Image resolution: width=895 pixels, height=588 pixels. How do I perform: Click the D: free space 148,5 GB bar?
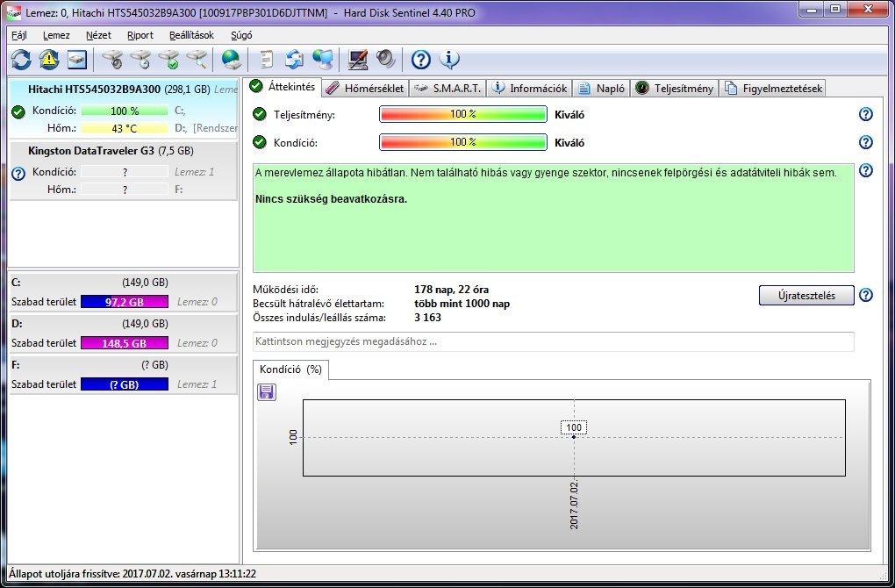[x=125, y=343]
